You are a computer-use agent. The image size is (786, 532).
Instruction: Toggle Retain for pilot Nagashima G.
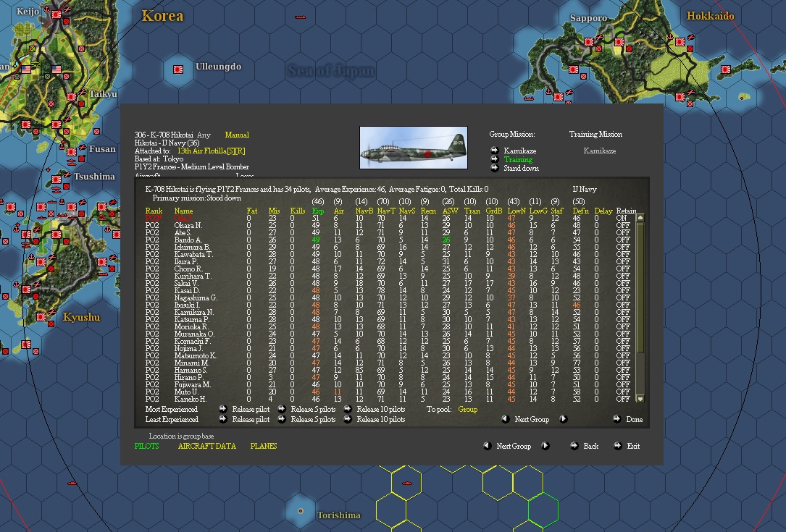coord(622,297)
